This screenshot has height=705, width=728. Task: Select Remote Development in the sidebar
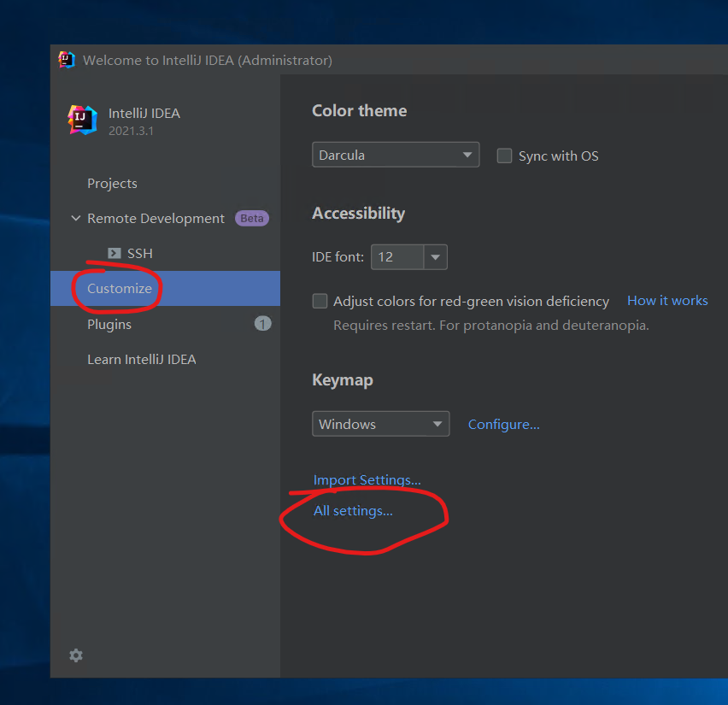pyautogui.click(x=156, y=218)
